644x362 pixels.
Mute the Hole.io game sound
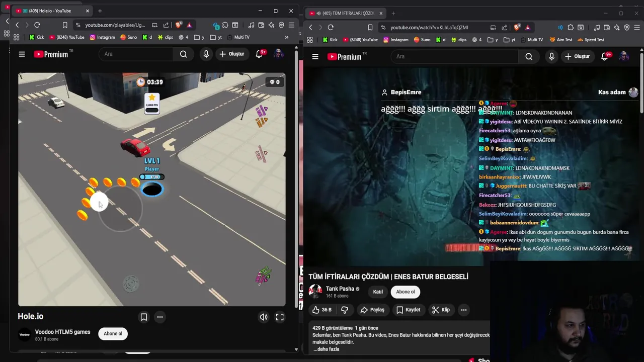coord(264,317)
